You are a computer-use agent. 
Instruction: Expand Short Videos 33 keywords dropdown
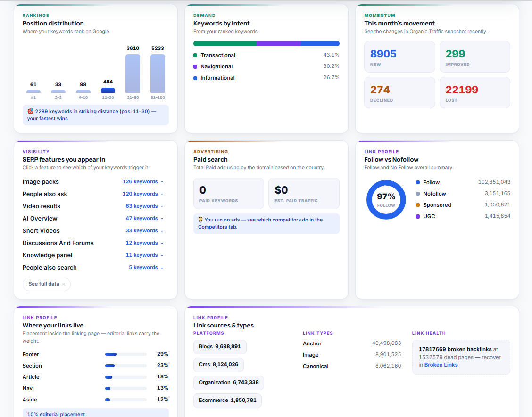(x=144, y=230)
